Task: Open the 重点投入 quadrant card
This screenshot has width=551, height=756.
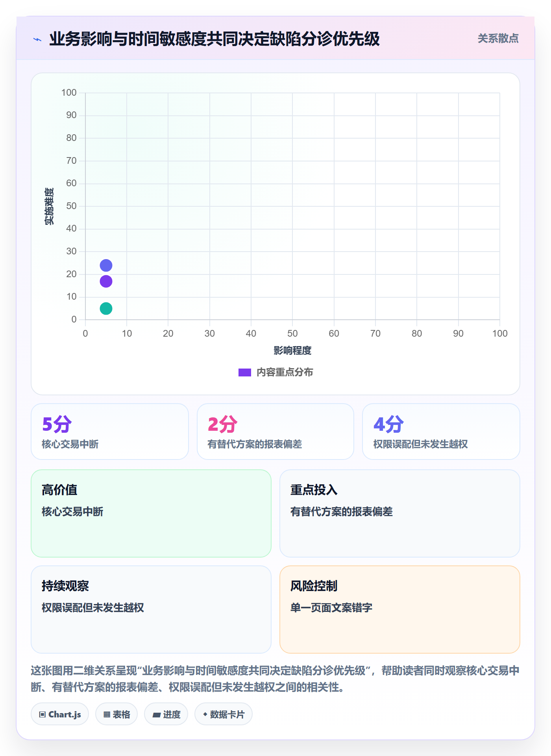Action: (400, 513)
